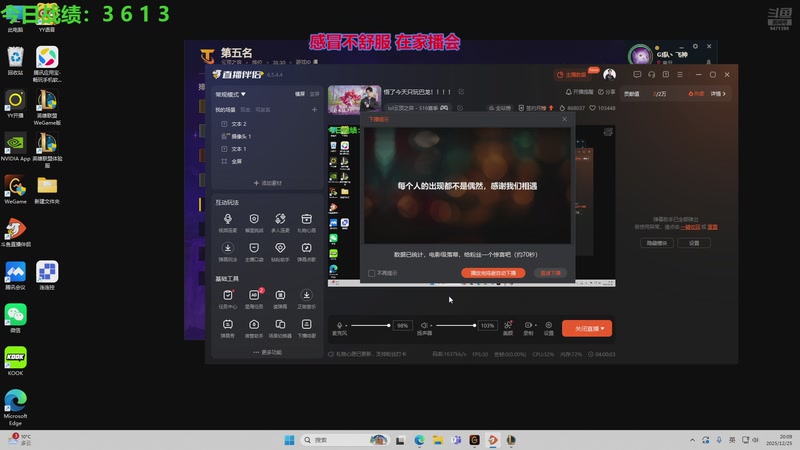Check the 不再提示 checkbox

(x=371, y=273)
